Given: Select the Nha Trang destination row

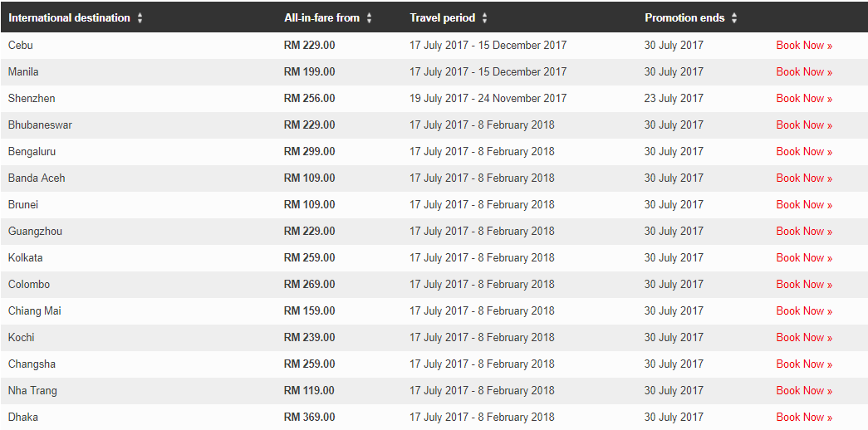Looking at the screenshot, I should [434, 391].
